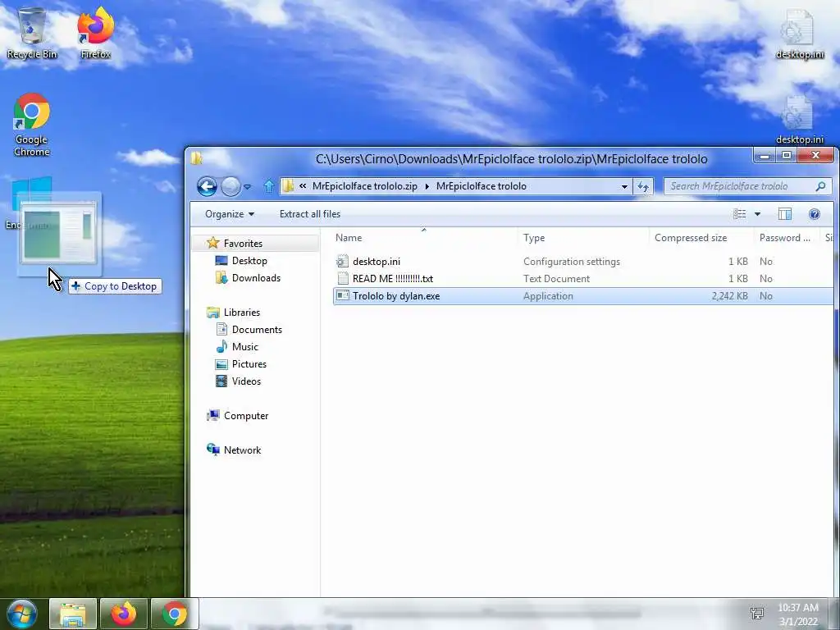Open the Recycle Bin desktop icon
This screenshot has width=840, height=630.
(x=32, y=33)
